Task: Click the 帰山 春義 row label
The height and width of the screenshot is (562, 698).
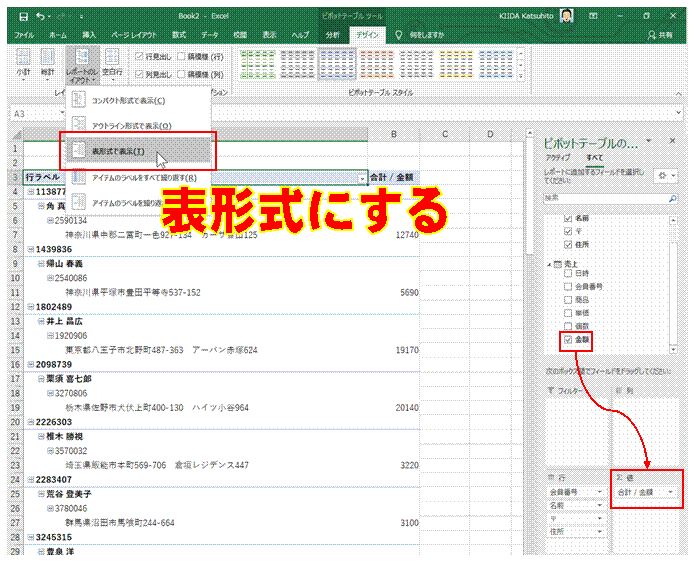Action: point(65,264)
